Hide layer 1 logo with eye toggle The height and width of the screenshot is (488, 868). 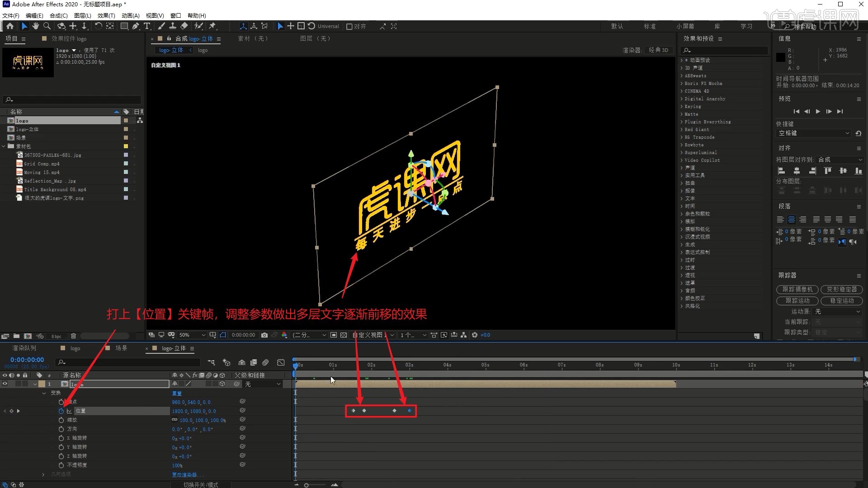[5, 384]
